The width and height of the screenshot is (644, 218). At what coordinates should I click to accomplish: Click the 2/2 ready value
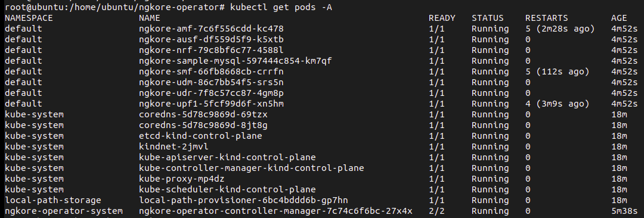point(436,211)
